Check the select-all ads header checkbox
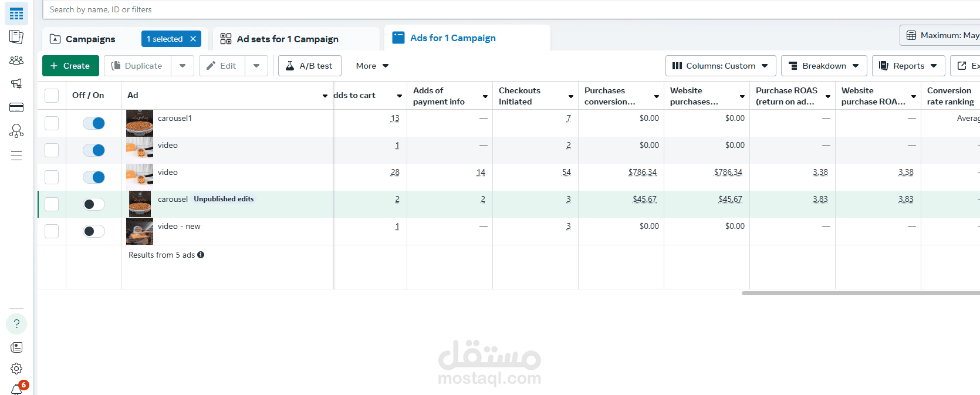Viewport: 980px width, 395px height. 52,96
